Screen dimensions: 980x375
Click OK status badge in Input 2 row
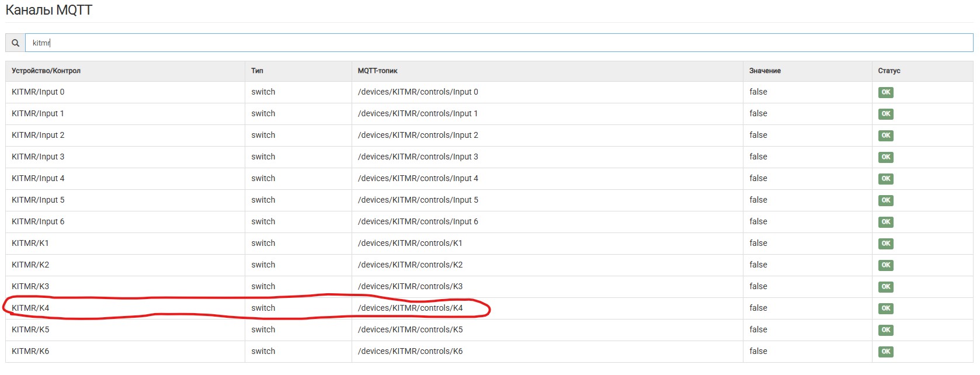(x=885, y=136)
